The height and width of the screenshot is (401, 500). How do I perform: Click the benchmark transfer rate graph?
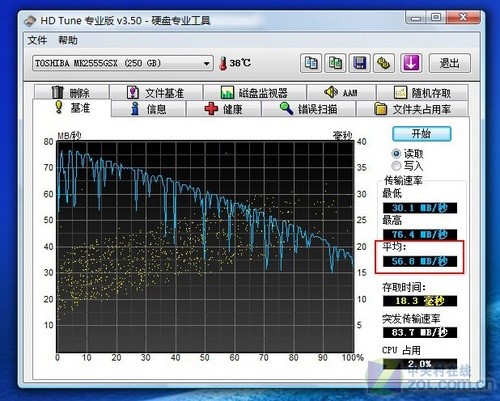coord(205,246)
